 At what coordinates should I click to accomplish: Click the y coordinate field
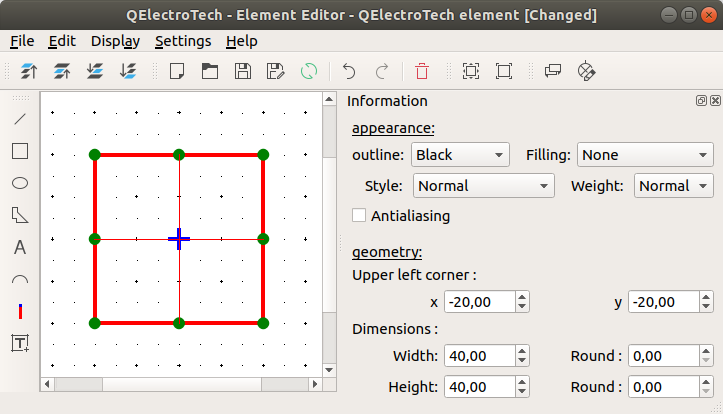[x=664, y=302]
